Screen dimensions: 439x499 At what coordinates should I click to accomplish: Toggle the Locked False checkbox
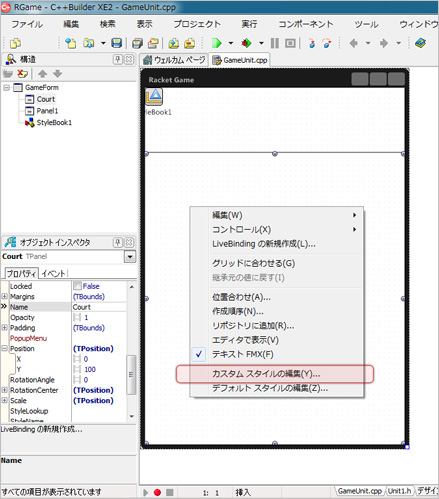click(77, 286)
